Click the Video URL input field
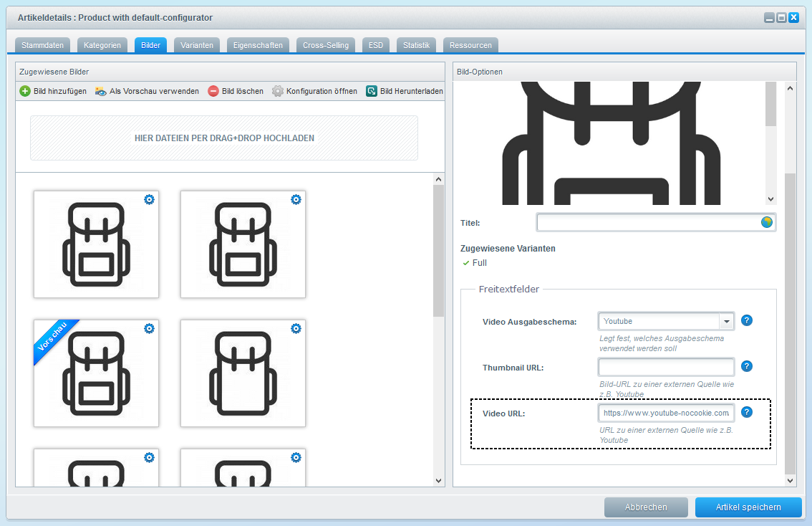The height and width of the screenshot is (526, 812). pyautogui.click(x=666, y=413)
